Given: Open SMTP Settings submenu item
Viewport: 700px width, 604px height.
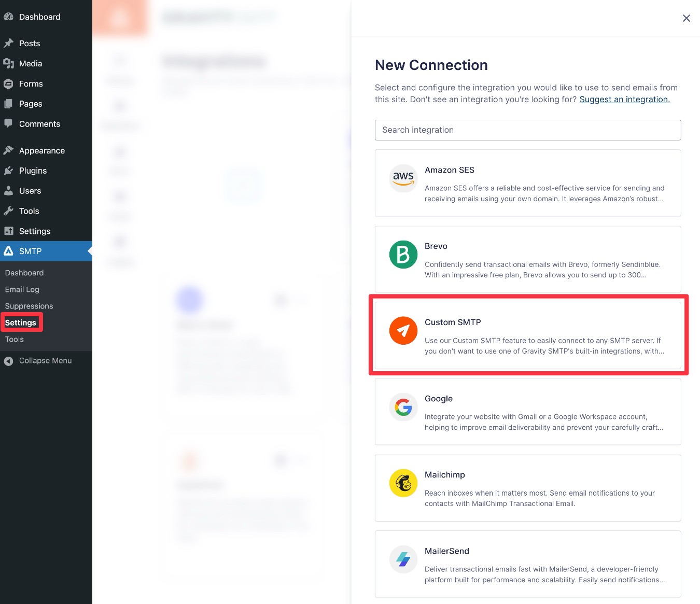Looking at the screenshot, I should (21, 322).
